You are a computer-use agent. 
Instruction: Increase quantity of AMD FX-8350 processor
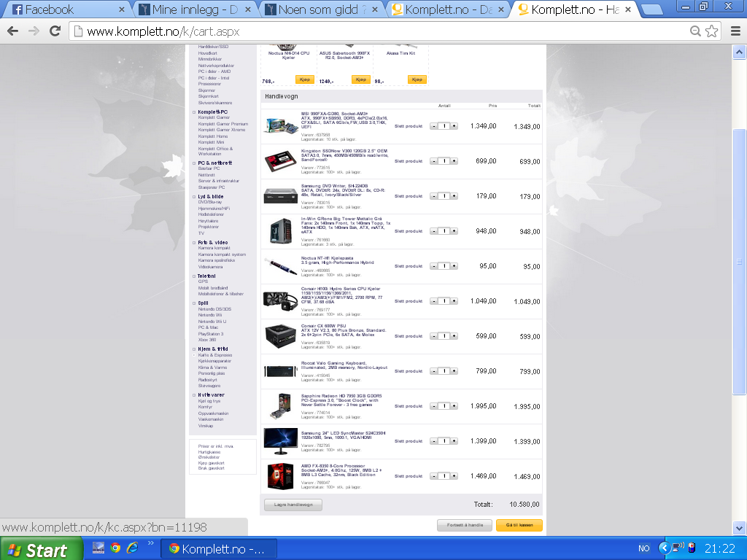tap(454, 476)
